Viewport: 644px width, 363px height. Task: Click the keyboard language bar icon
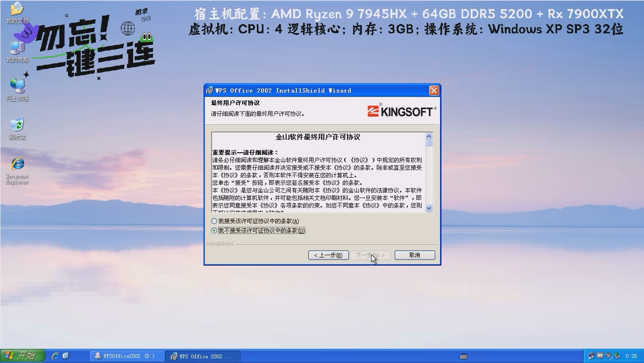[463, 356]
